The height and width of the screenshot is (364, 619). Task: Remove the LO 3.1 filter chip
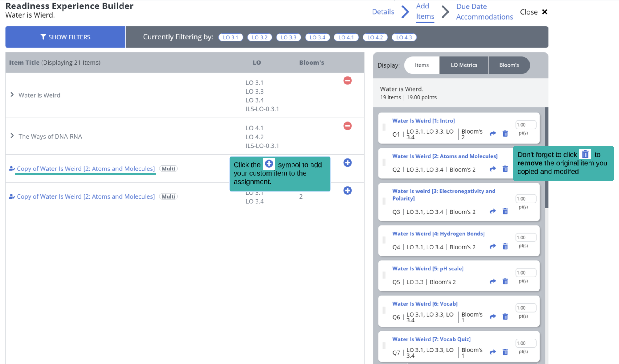[x=230, y=37]
